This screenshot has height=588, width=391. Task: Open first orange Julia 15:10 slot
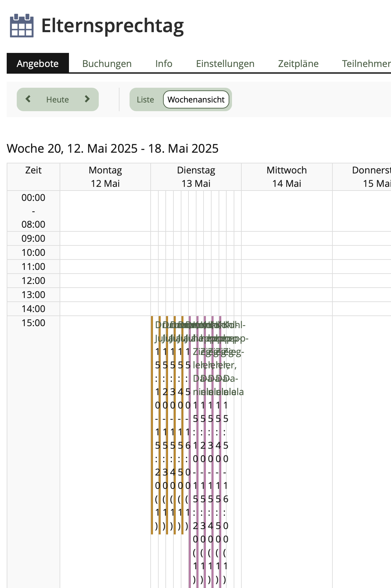pyautogui.click(x=155, y=425)
